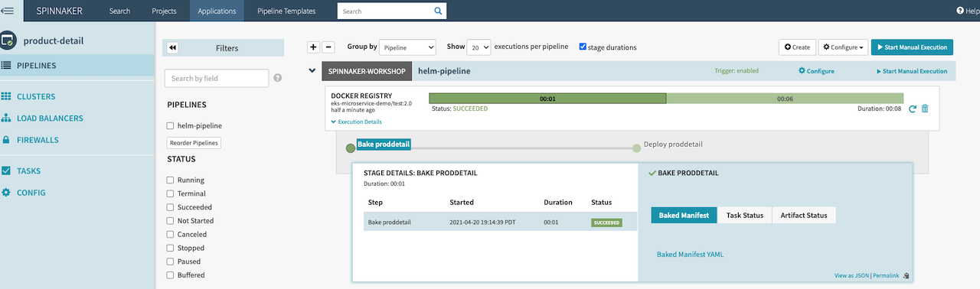This screenshot has height=289, width=980.
Task: Click the Bake proddetail dark green stage bar
Action: [547, 99]
